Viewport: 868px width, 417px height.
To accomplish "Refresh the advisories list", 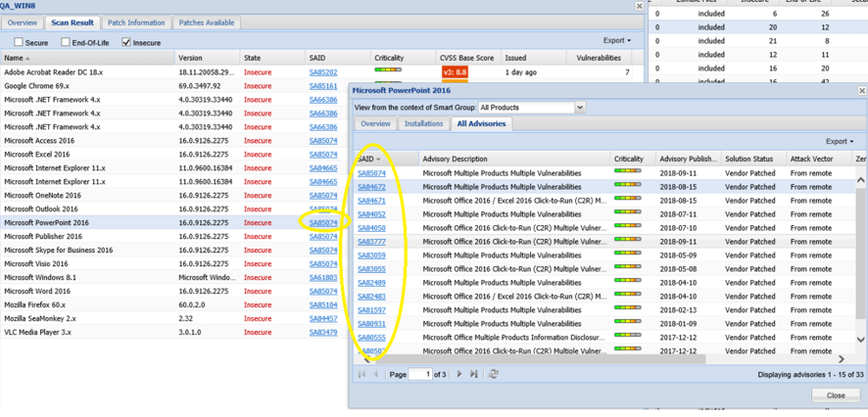I will (494, 374).
